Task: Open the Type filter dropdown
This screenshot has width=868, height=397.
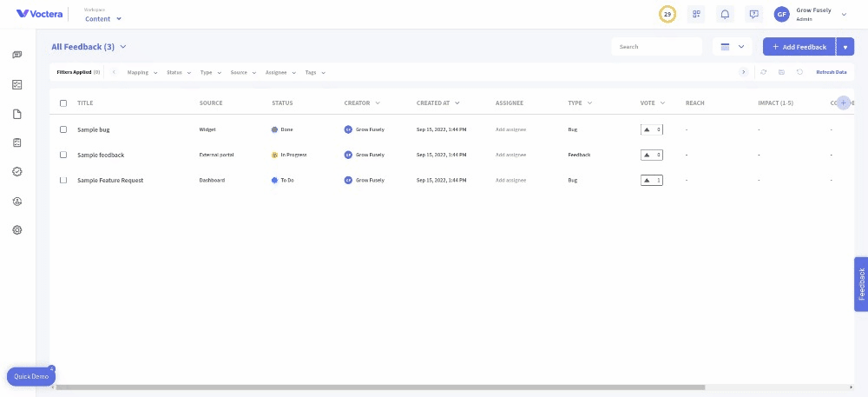Action: coord(210,72)
